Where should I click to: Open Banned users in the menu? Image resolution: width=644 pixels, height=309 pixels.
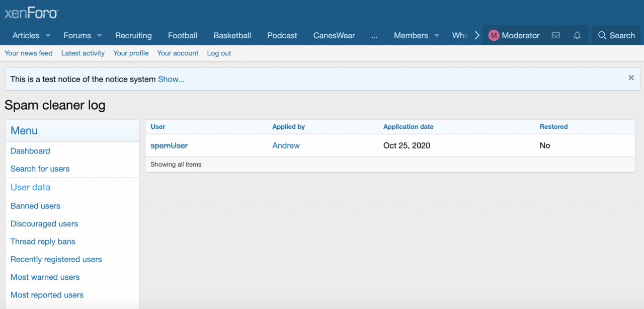coord(35,206)
